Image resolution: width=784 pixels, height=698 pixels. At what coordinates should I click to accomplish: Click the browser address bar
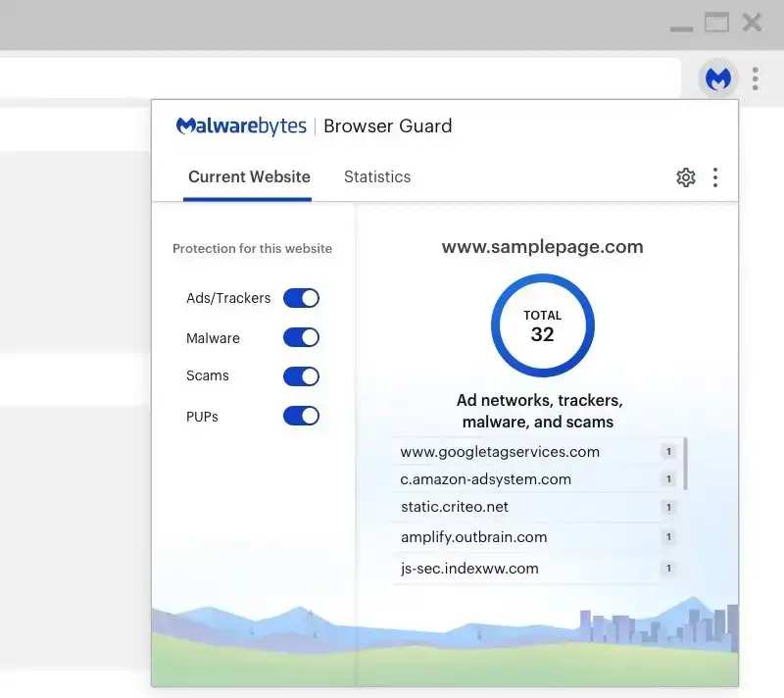[340, 78]
